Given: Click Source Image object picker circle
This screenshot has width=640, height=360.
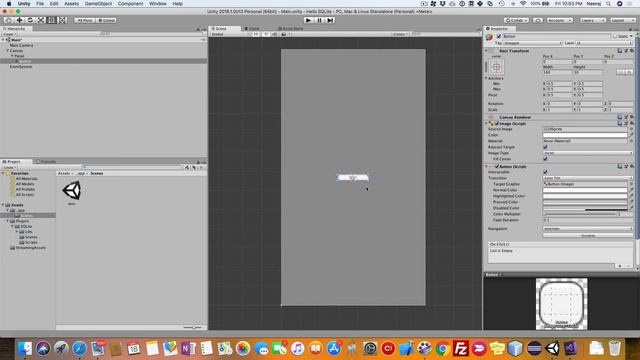Looking at the screenshot, I should click(x=631, y=129).
